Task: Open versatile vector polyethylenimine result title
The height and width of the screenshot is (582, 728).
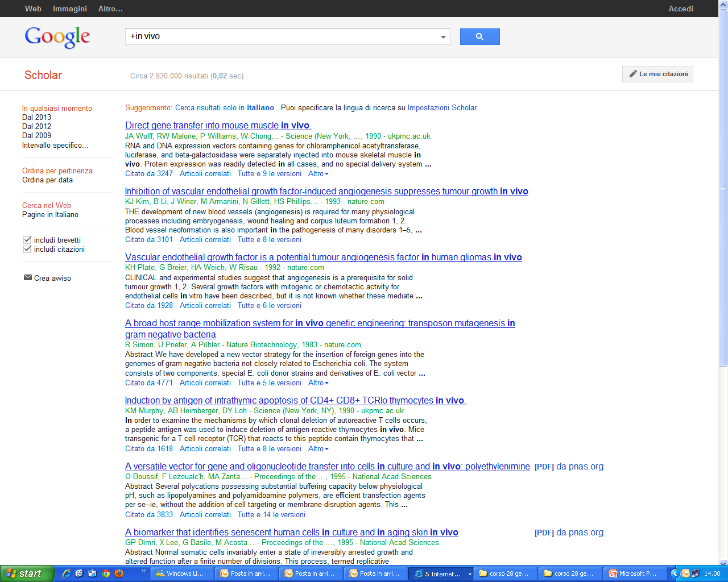Action: (328, 466)
